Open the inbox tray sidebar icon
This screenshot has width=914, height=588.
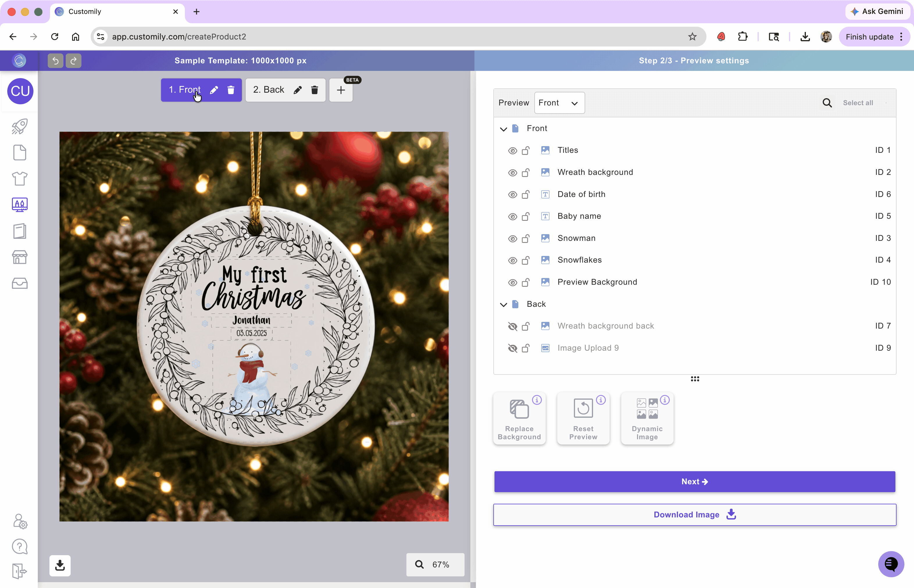[19, 283]
